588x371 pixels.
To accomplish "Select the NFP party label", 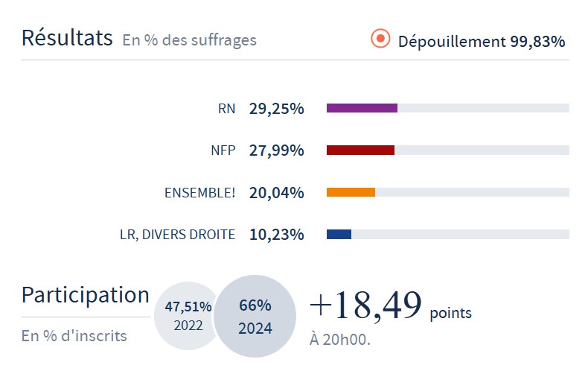I will click(223, 150).
